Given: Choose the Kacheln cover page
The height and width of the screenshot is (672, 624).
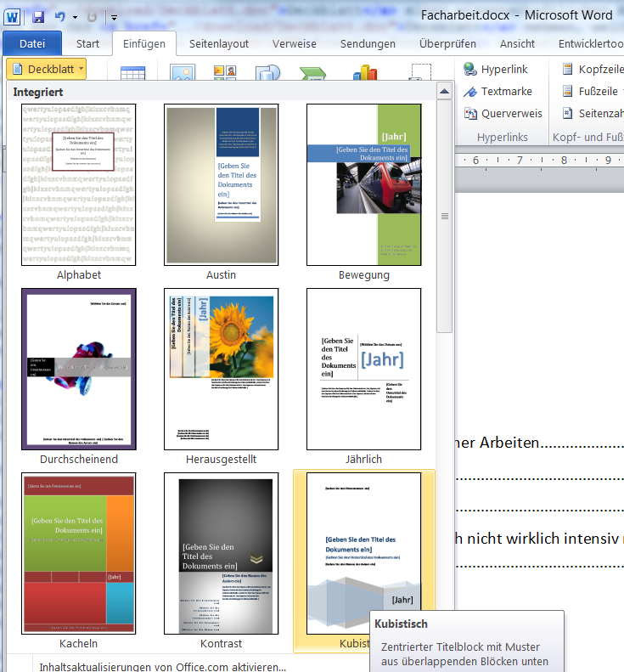Looking at the screenshot, I should tap(79, 561).
